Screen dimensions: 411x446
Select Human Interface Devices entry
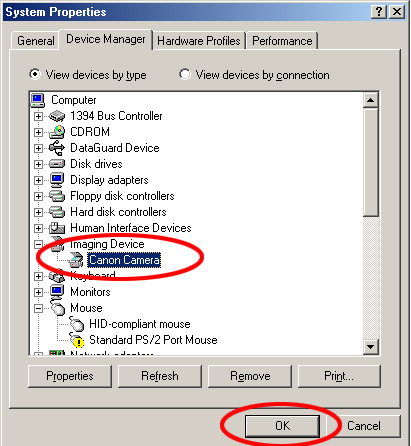pos(131,228)
